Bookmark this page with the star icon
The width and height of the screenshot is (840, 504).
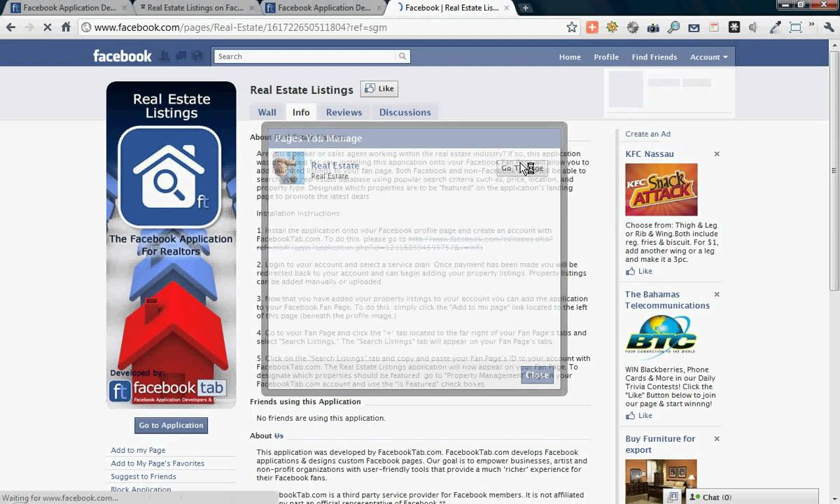pyautogui.click(x=572, y=27)
